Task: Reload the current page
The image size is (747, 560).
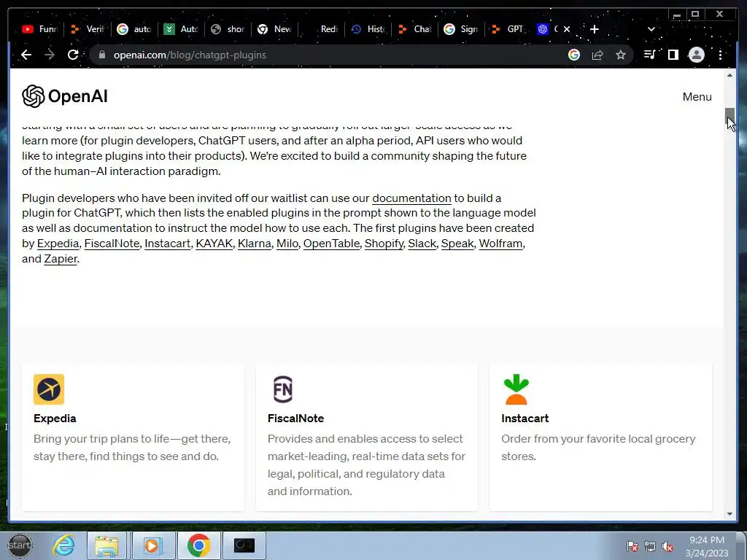Action: click(x=73, y=55)
